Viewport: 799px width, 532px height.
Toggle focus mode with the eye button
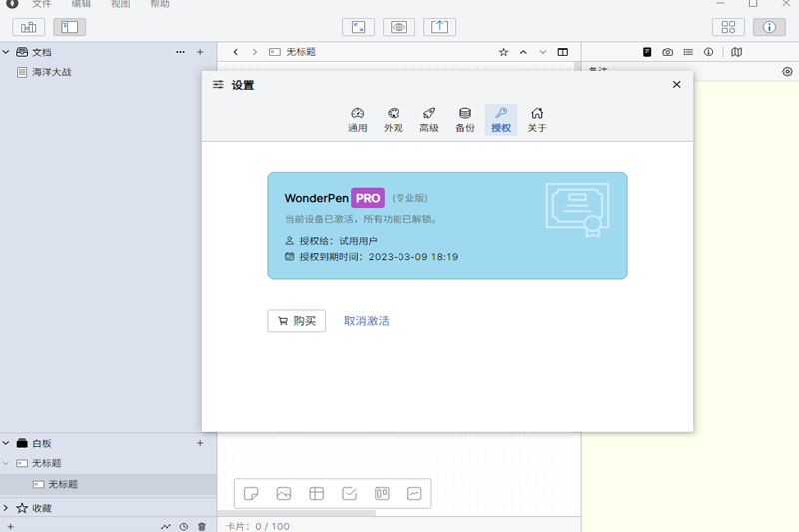[399, 27]
